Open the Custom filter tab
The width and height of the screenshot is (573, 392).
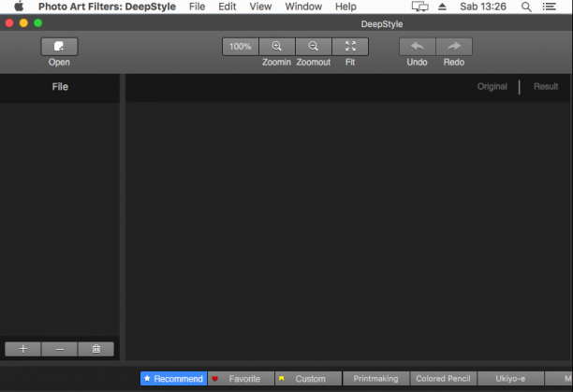(x=308, y=379)
